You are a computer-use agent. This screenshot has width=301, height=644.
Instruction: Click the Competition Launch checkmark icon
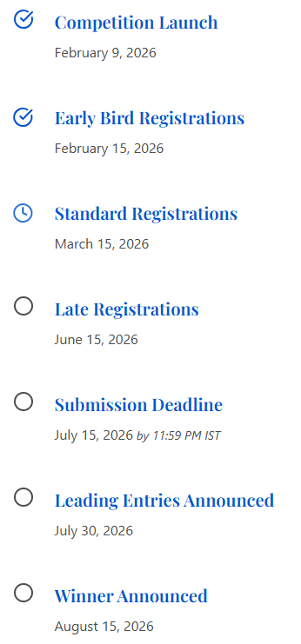pos(23,19)
